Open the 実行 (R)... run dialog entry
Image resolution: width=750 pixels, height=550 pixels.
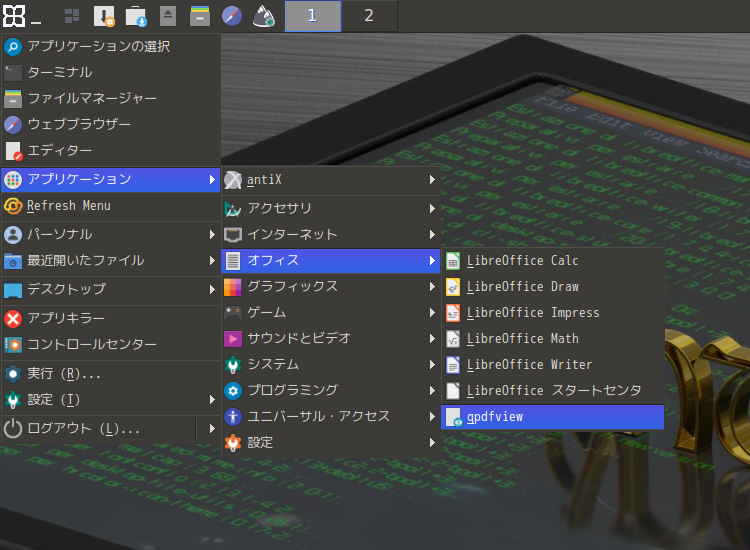click(x=110, y=374)
